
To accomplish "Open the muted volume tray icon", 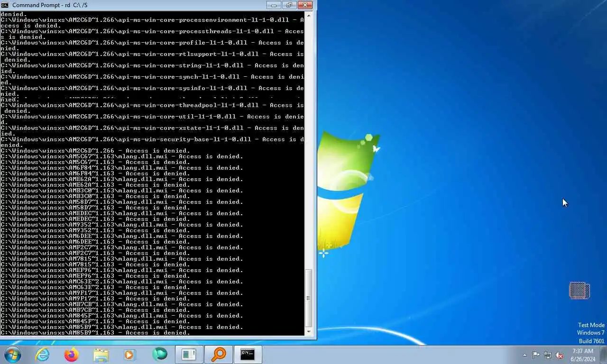I will pyautogui.click(x=560, y=355).
